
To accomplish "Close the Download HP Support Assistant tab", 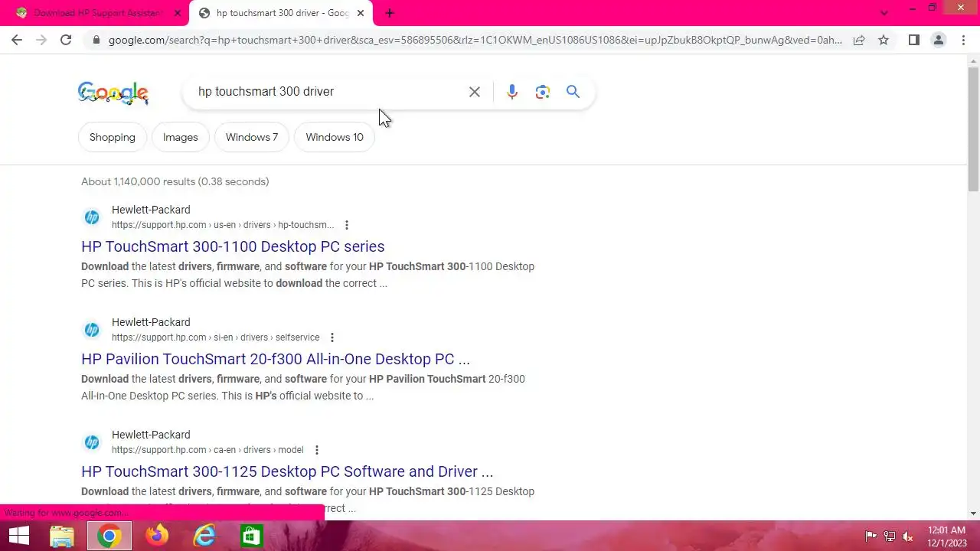I will pos(178,13).
